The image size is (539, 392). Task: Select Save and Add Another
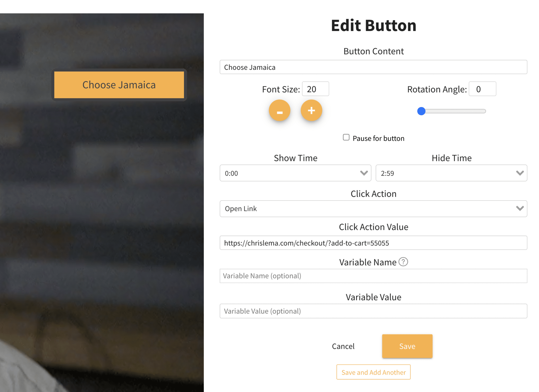tap(373, 372)
